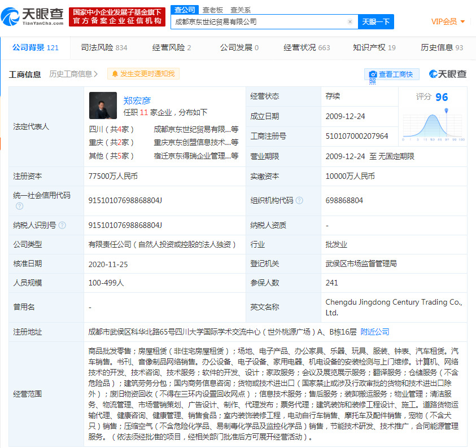Switch to 查公司 search tab
Viewport: 476px width, 448px height.
(x=185, y=10)
